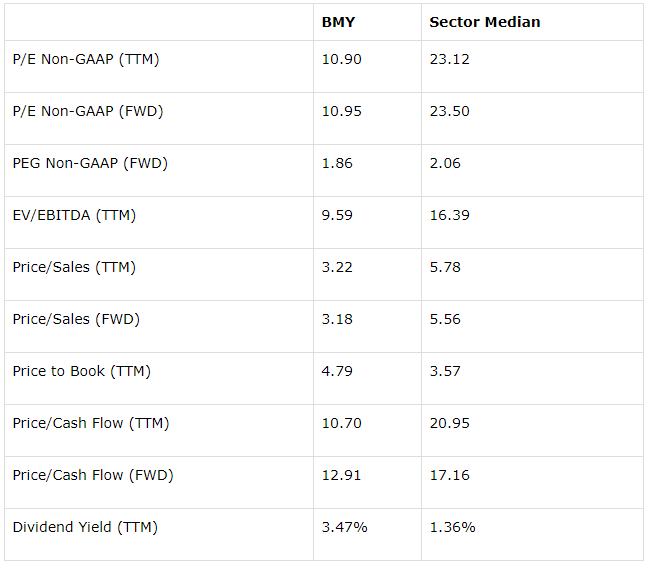Image resolution: width=646 pixels, height=563 pixels.
Task: Click the Dividend Yield (TTM) label
Action: point(85,528)
